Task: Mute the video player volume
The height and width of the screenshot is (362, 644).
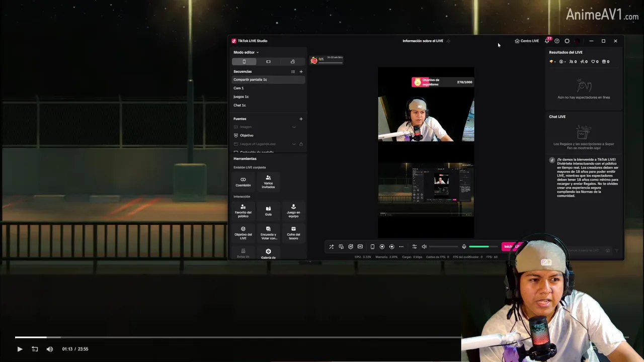Action: click(x=50, y=349)
